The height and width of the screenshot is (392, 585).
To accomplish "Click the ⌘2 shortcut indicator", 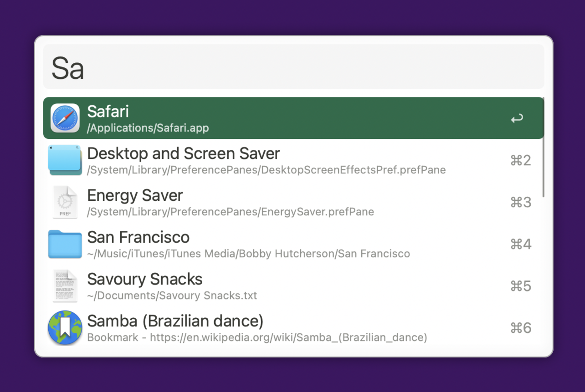I will (521, 160).
